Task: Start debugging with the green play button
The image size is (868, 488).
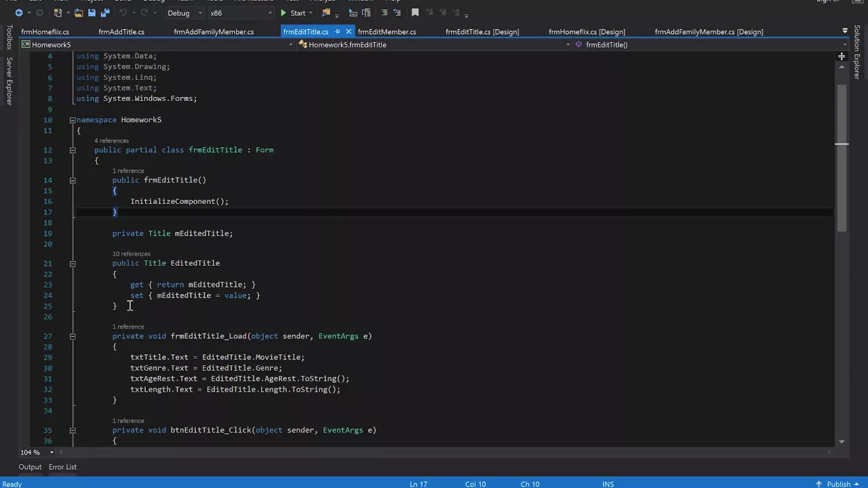Action: pos(293,13)
